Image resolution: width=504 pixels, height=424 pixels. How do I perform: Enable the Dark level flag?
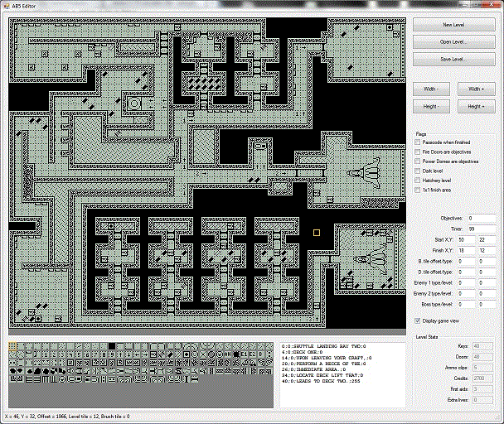[x=418, y=171]
